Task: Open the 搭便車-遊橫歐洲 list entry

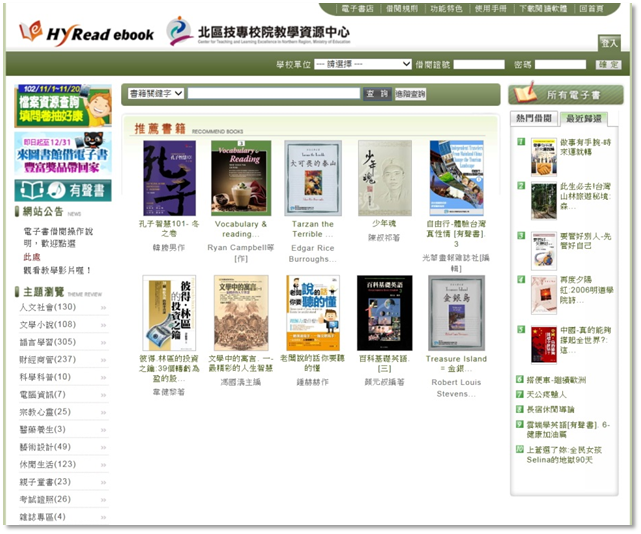Action: click(x=556, y=380)
